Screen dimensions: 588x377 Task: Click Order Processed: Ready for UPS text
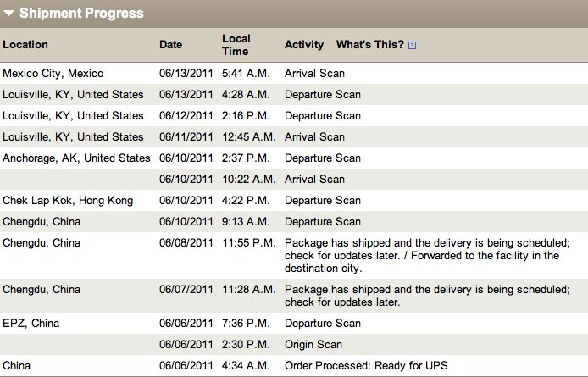[x=366, y=365]
